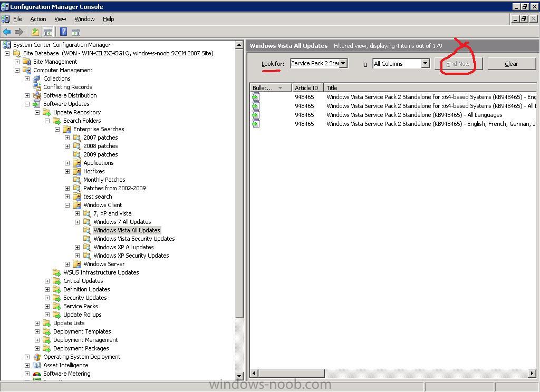Click the Asset Intelligence book icon
The width and height of the screenshot is (540, 392).
36,365
